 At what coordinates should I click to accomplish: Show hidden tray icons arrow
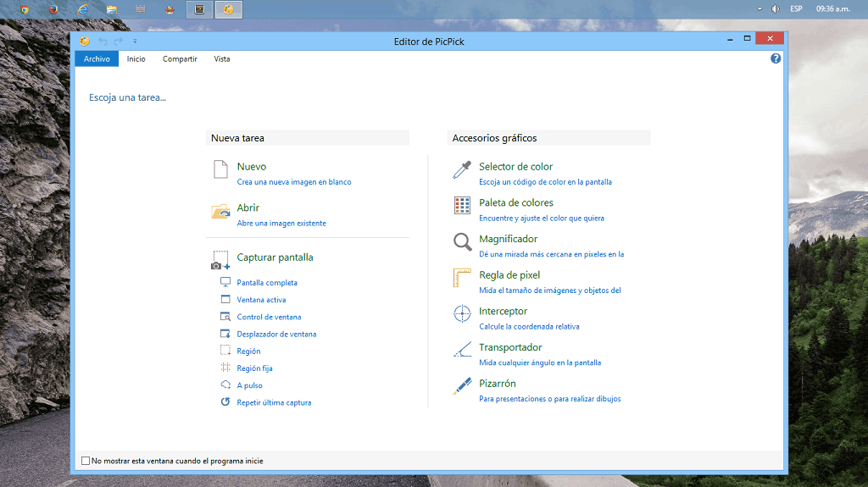click(x=759, y=8)
